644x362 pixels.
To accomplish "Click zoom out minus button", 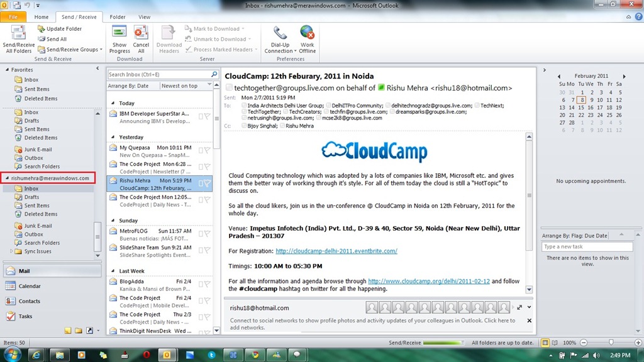I will click(584, 343).
